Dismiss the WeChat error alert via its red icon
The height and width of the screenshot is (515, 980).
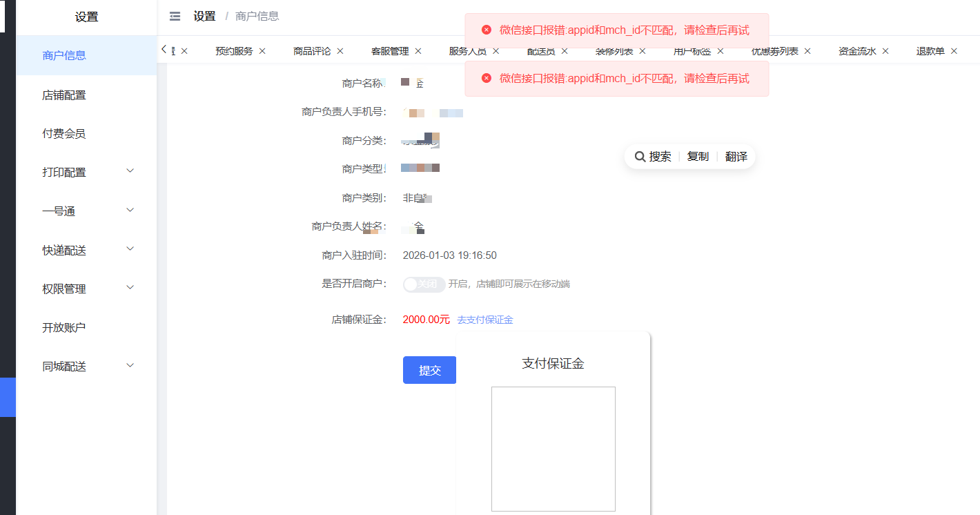487,30
